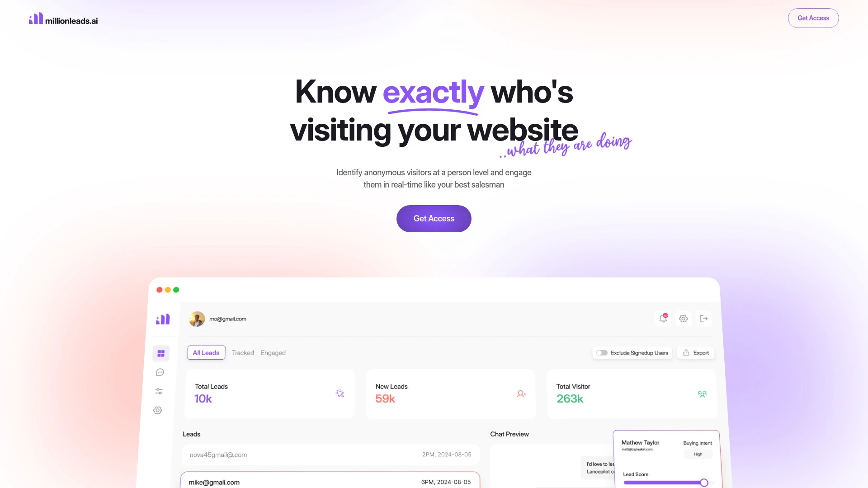Screen dimensions: 868x488
Task: Switch to the Tracked tab
Action: click(243, 353)
